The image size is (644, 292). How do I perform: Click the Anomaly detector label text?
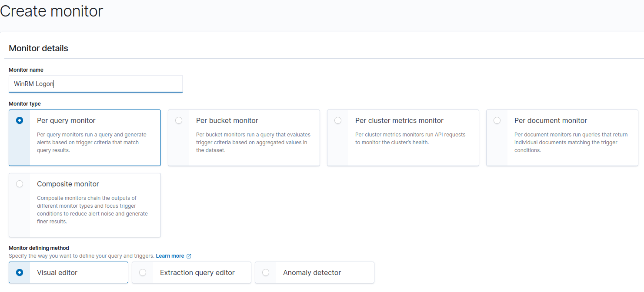(312, 273)
